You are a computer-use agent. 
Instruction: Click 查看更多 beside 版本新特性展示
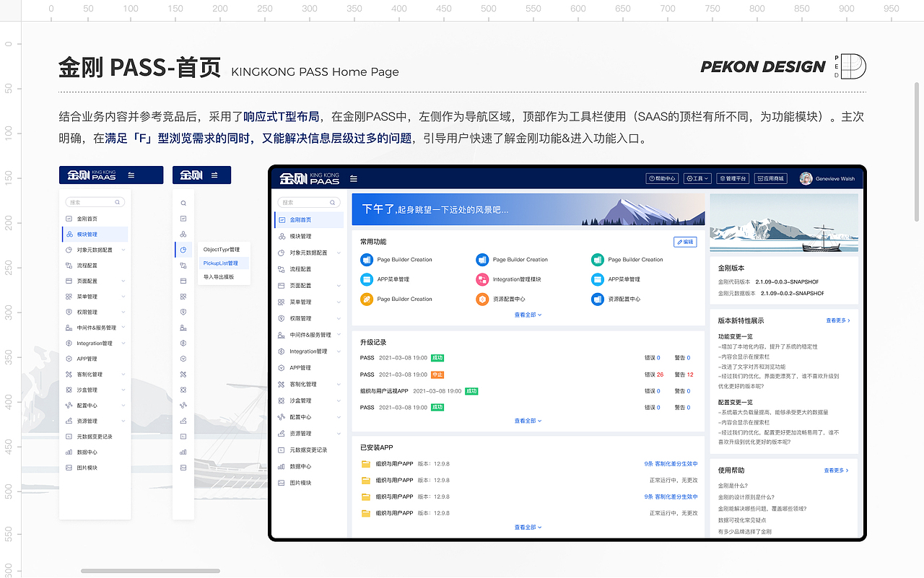[838, 320]
